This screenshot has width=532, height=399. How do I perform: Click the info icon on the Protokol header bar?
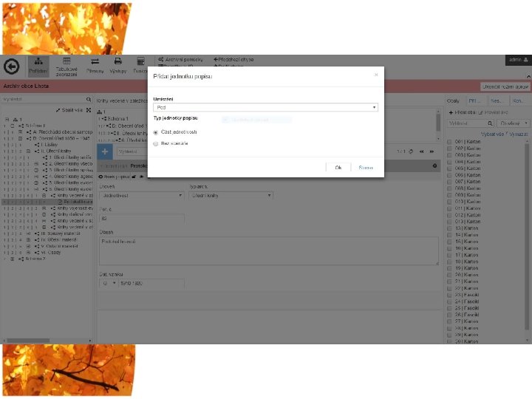coord(434,166)
